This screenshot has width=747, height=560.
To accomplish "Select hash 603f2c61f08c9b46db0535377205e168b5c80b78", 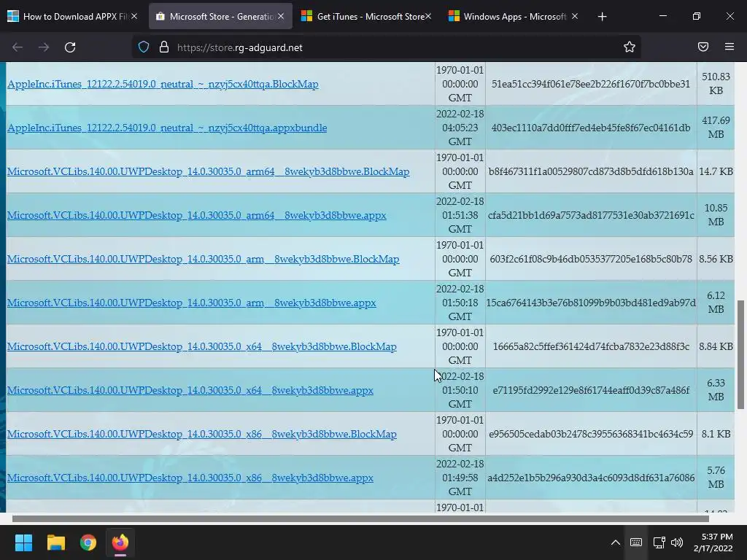I will pos(591,259).
